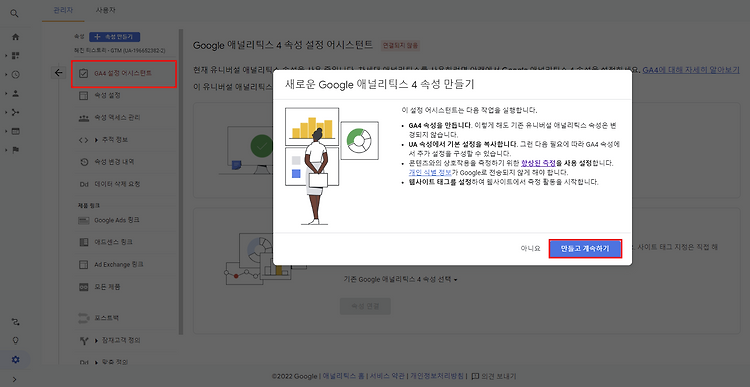Expand Acquisition with its small arrow

click(x=6, y=112)
